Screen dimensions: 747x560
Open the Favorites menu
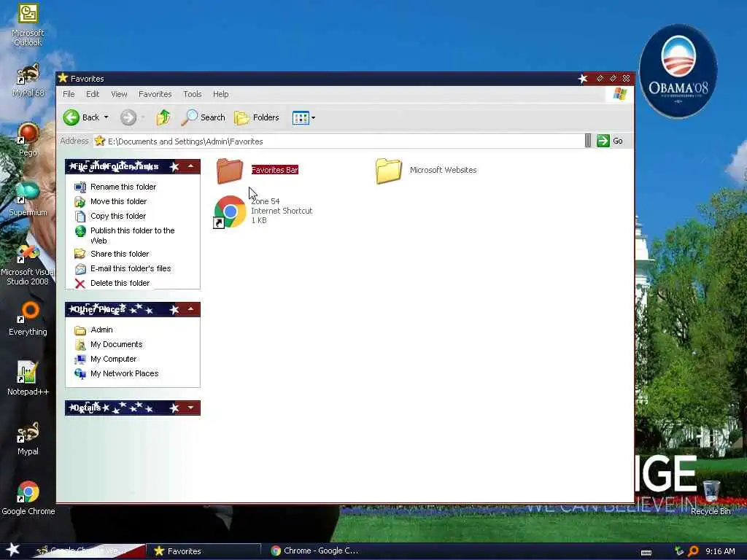click(x=155, y=94)
